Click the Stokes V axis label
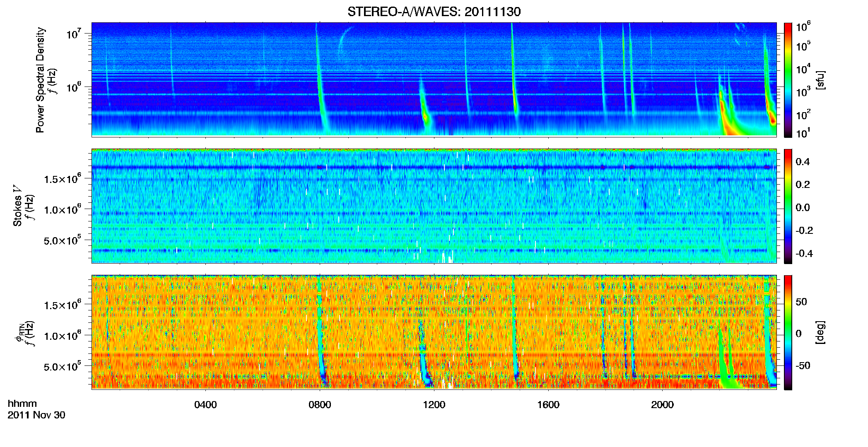 pyautogui.click(x=17, y=206)
